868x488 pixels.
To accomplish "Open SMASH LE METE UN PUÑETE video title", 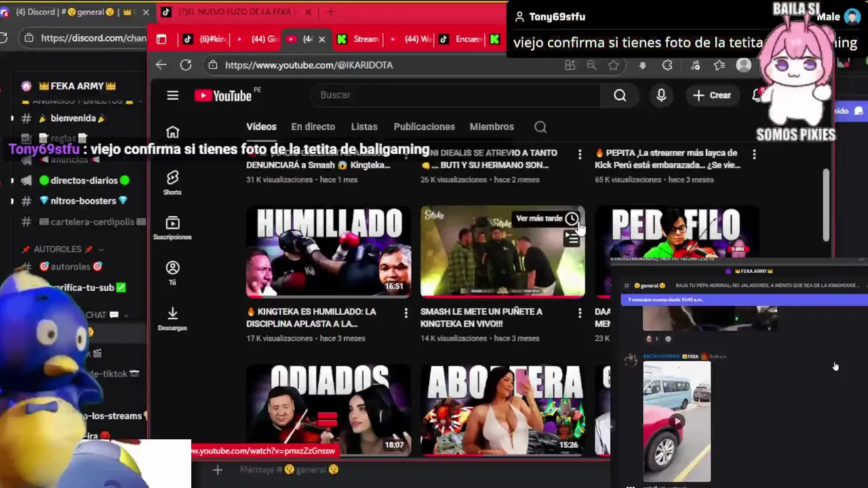I will click(481, 318).
